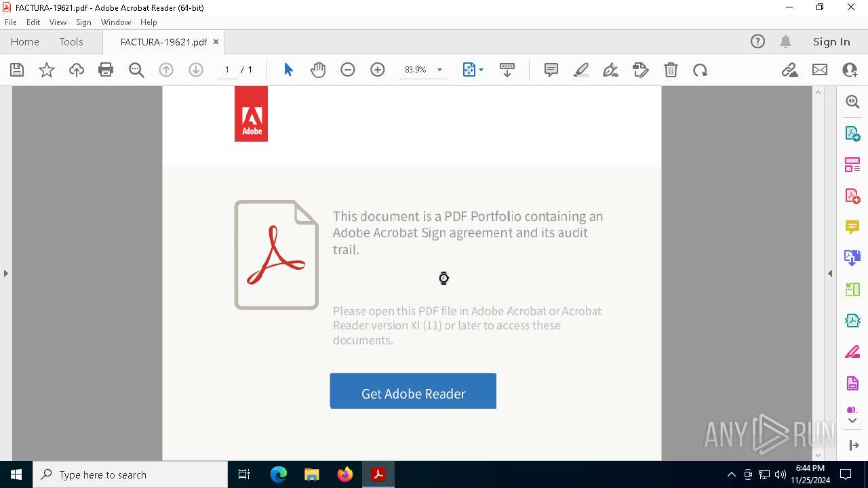Open the volume control in the tray
Viewport: 868px width, 488px height.
pos(781,474)
